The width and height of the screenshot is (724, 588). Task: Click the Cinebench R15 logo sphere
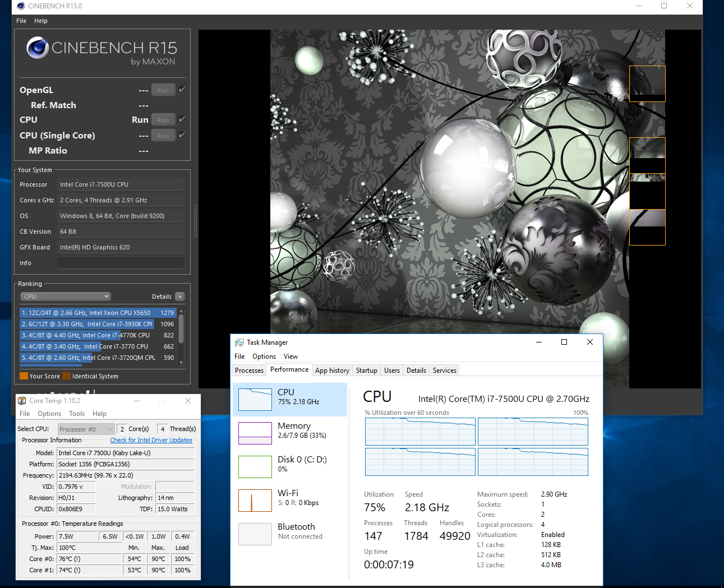[38, 48]
